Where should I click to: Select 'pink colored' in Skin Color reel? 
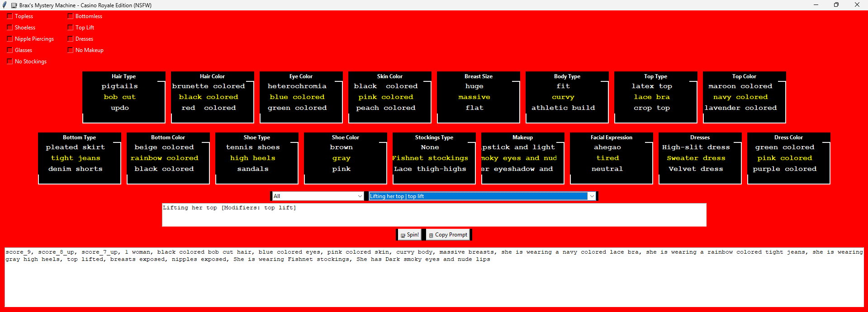385,97
